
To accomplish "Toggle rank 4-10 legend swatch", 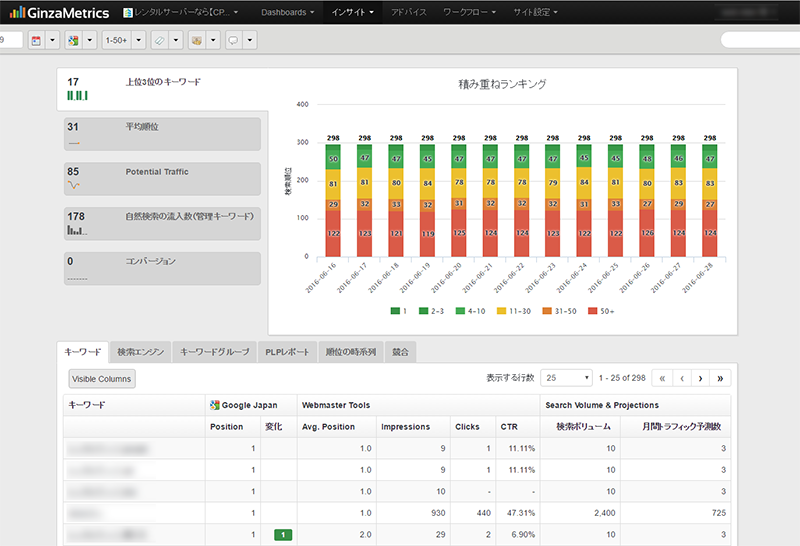I will click(460, 311).
